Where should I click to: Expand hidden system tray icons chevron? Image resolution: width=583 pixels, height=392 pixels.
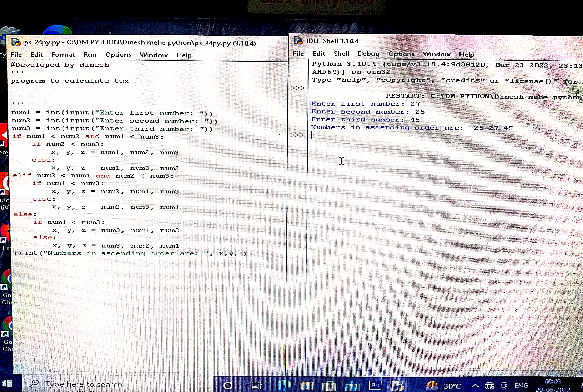[x=475, y=386]
